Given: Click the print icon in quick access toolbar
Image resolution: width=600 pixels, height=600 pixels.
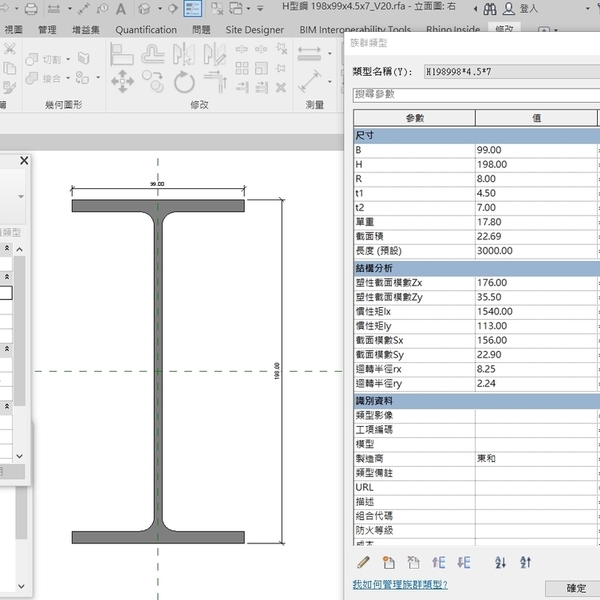Looking at the screenshot, I should [31, 9].
